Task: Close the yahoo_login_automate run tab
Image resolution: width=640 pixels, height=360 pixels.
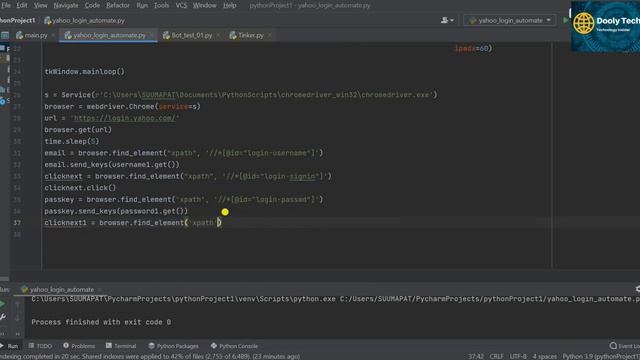Action: [100, 290]
